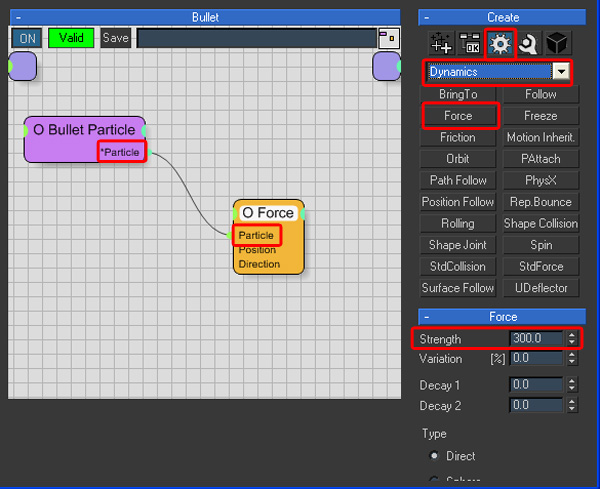Click the layout icon beside the name field

[x=389, y=38]
